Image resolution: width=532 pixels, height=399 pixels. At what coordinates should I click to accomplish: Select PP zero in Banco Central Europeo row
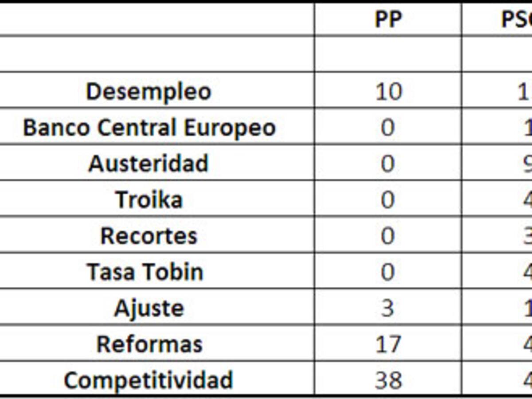[388, 128]
